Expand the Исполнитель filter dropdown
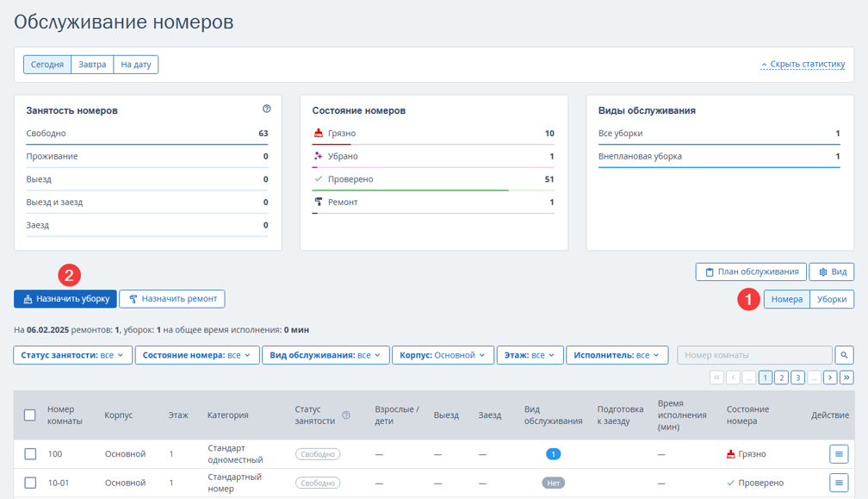The image size is (868, 499). (x=617, y=355)
